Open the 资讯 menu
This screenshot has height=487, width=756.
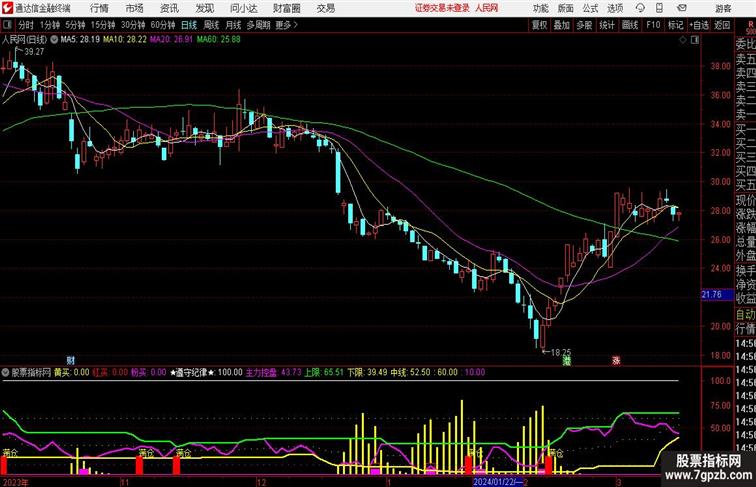coord(169,8)
